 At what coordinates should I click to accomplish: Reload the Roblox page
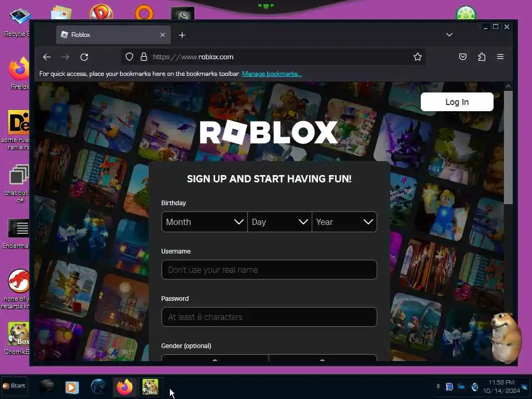click(x=84, y=57)
